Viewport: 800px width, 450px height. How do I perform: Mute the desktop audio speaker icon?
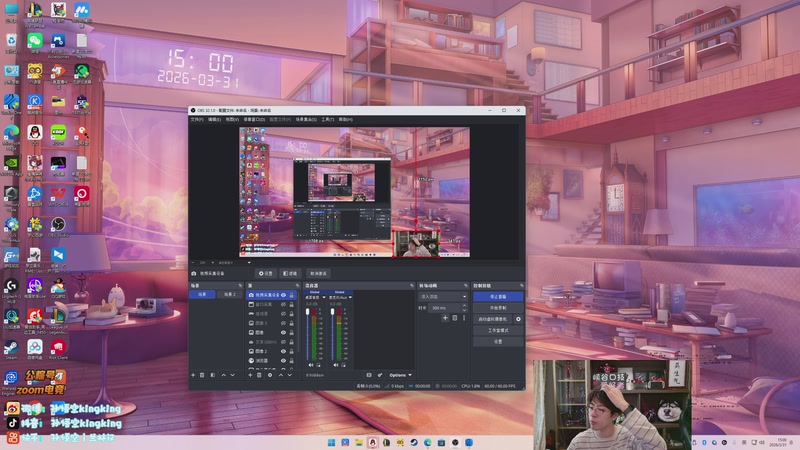point(311,365)
